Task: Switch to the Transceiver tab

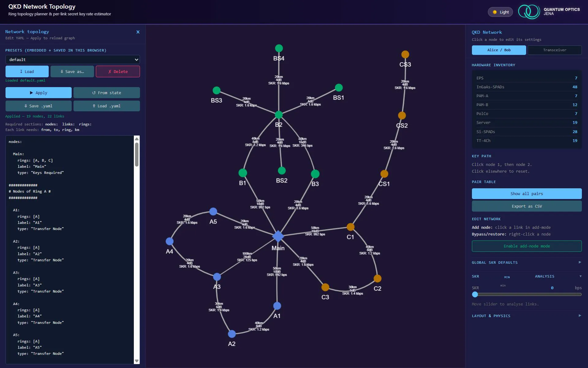Action: [555, 50]
